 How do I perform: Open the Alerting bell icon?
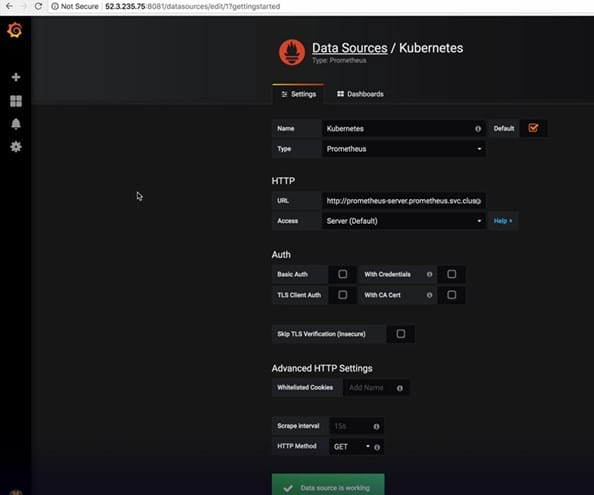pyautogui.click(x=16, y=124)
